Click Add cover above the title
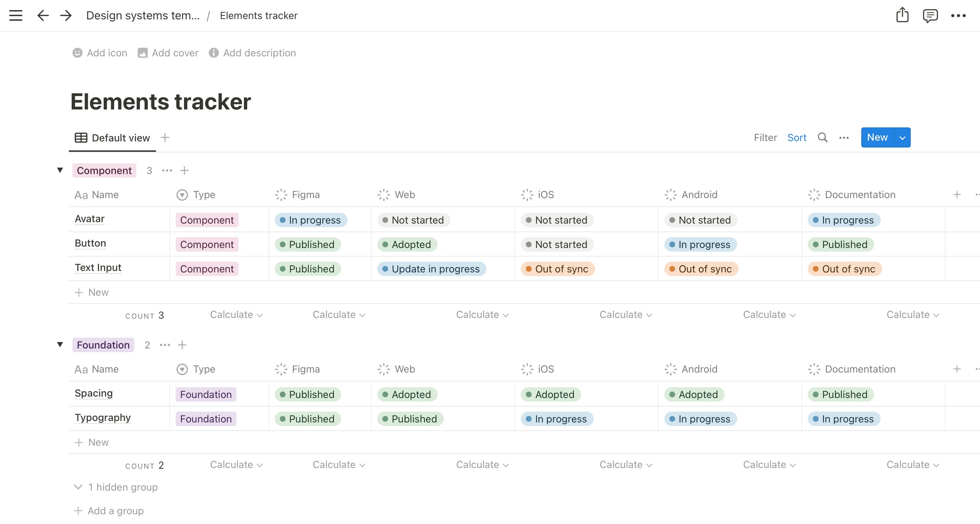Viewport: 980px width, 524px height. click(168, 53)
